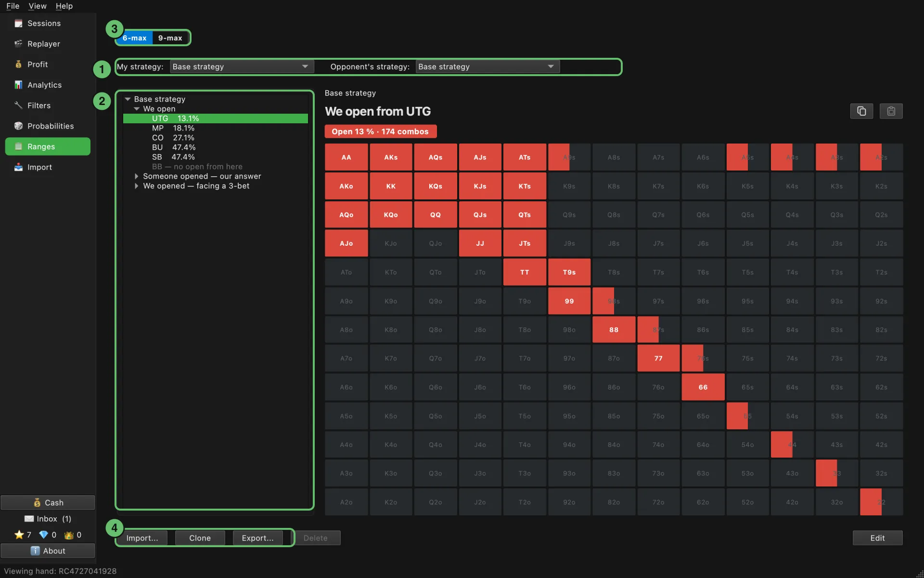This screenshot has height=578, width=924.
Task: Open the Probabilities dice icon
Action: click(18, 126)
